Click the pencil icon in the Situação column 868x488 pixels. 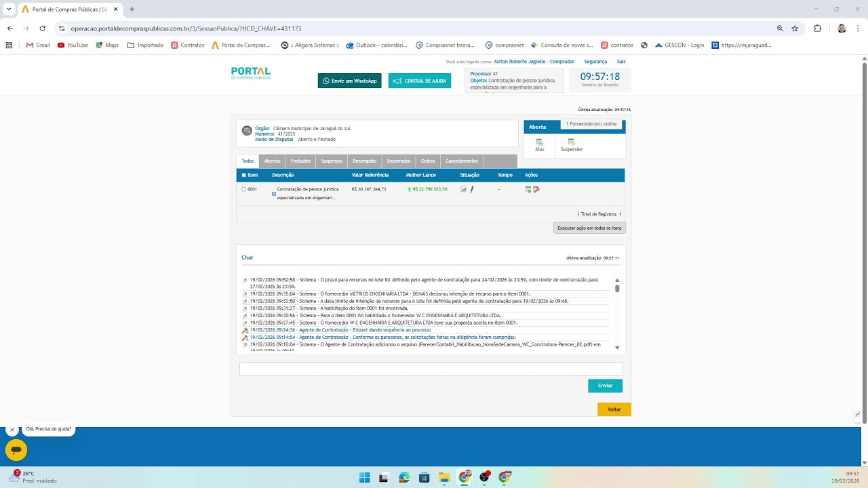click(472, 190)
